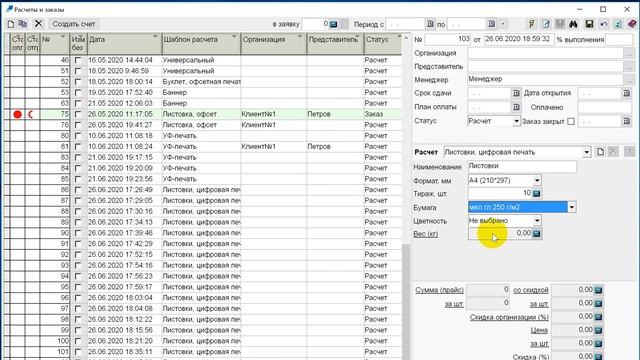Click the edit note toolbar icon
This screenshot has width=640, height=360.
pyautogui.click(x=546, y=24)
